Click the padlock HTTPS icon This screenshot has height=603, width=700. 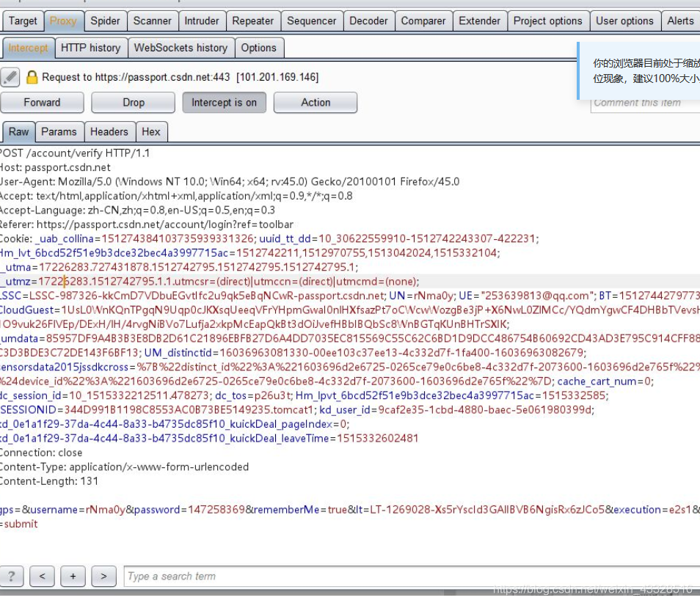click(x=32, y=77)
